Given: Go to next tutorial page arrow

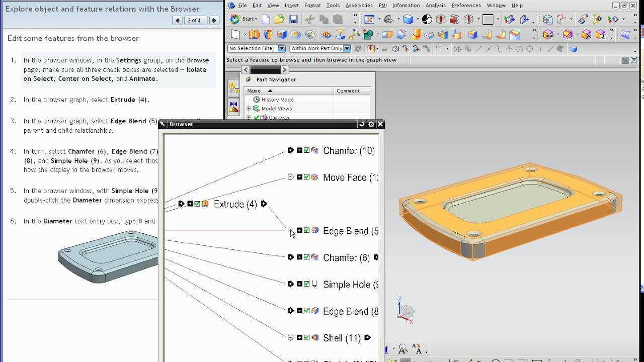Looking at the screenshot, I should pos(214,21).
